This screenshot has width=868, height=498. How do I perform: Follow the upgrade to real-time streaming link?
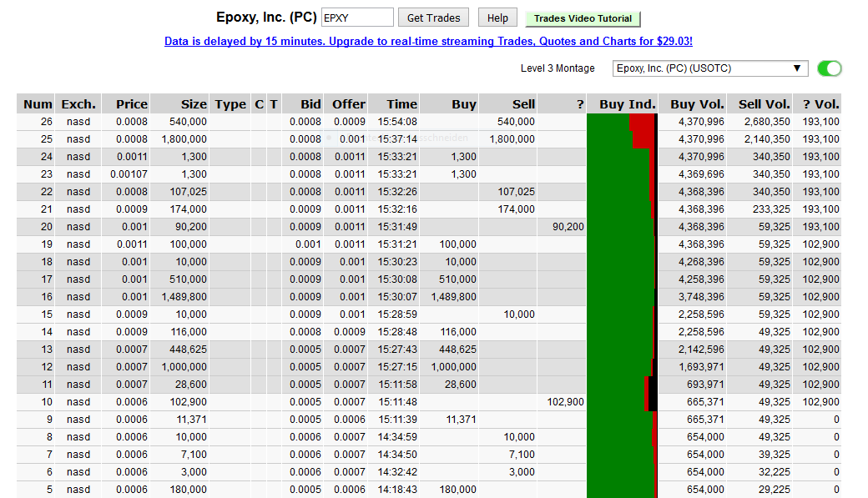pyautogui.click(x=428, y=41)
